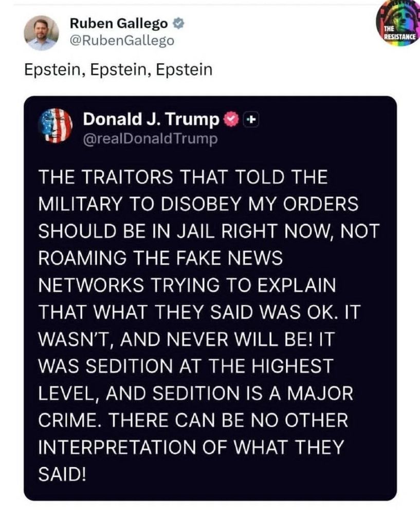
Task: Click the Donald J. Trump display name
Action: 151,119
